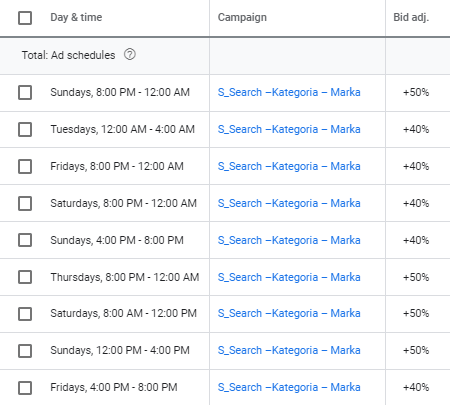This screenshot has width=450, height=405.
Task: Mark the Saturdays 8:00 PM - 12:00 AM checkbox
Action: (x=25, y=203)
